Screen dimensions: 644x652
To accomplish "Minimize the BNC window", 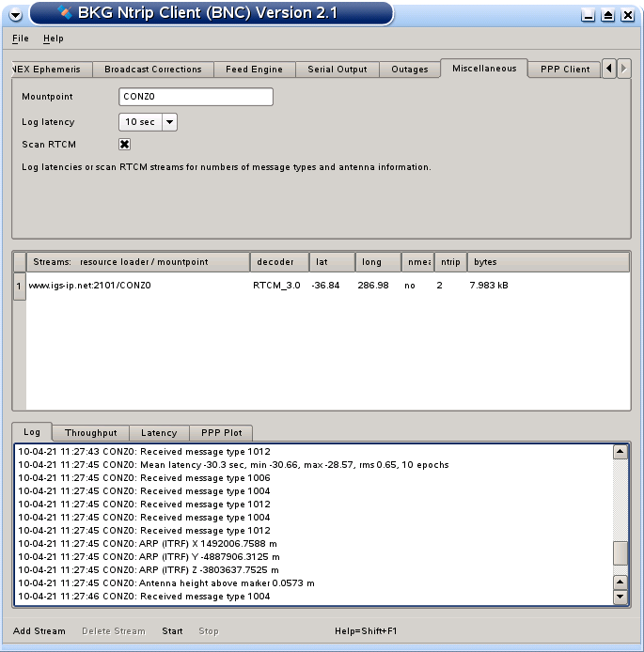I will 589,15.
